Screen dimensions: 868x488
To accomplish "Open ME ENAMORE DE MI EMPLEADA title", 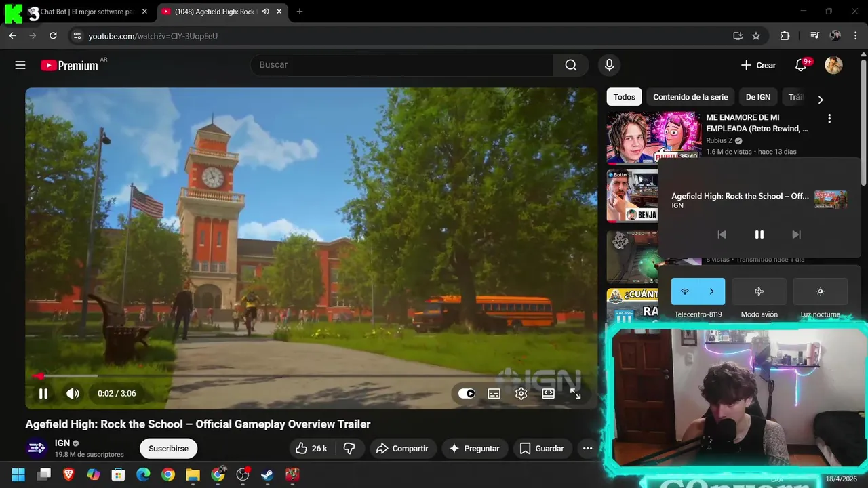I will pyautogui.click(x=757, y=123).
